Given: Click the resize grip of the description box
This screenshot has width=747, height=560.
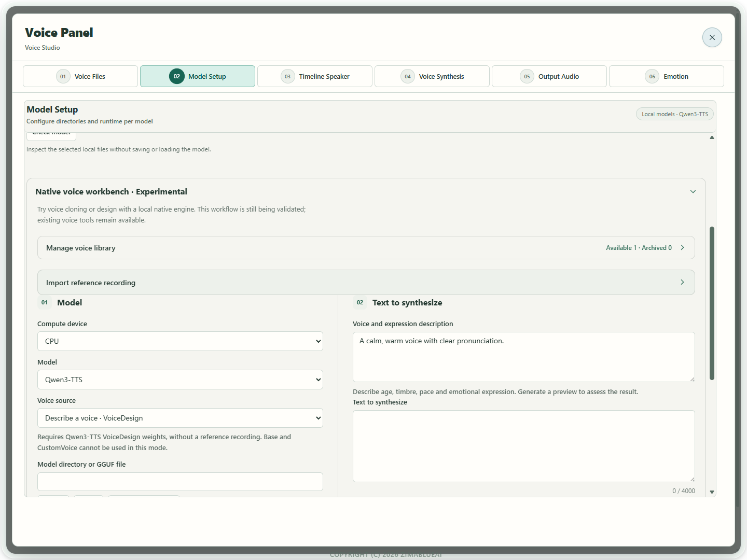Looking at the screenshot, I should click(692, 379).
